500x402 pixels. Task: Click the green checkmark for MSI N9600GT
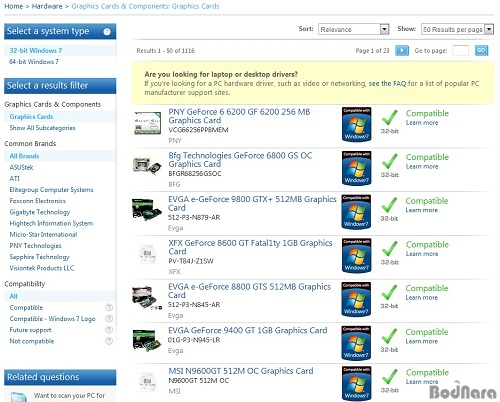(390, 376)
